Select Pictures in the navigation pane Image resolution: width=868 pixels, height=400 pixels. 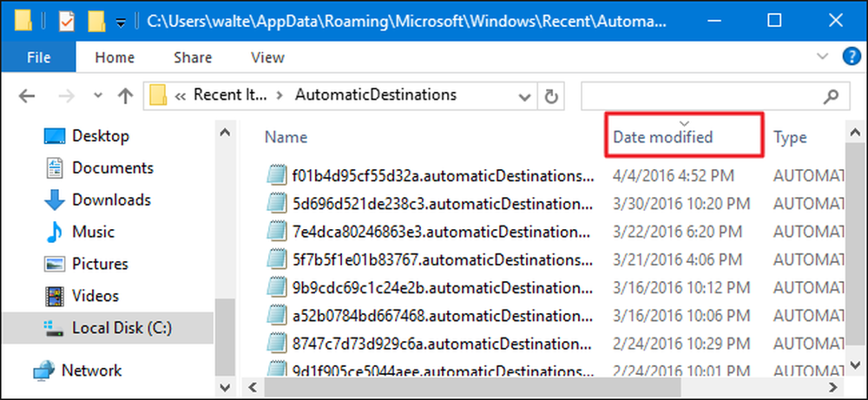point(100,264)
